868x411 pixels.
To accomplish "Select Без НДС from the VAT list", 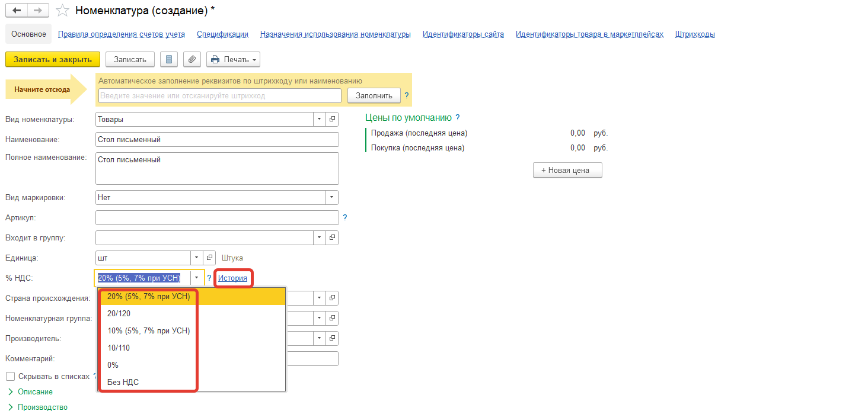I will tap(123, 382).
